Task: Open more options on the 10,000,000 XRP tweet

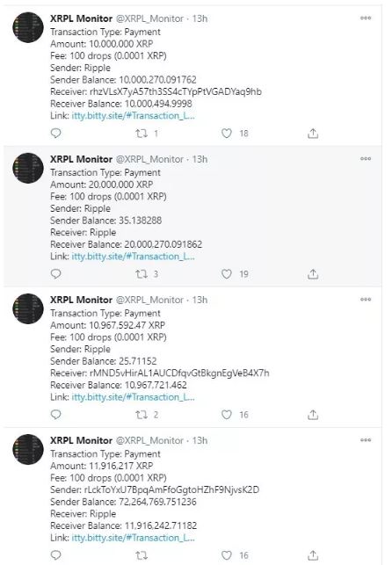Action: (x=366, y=18)
